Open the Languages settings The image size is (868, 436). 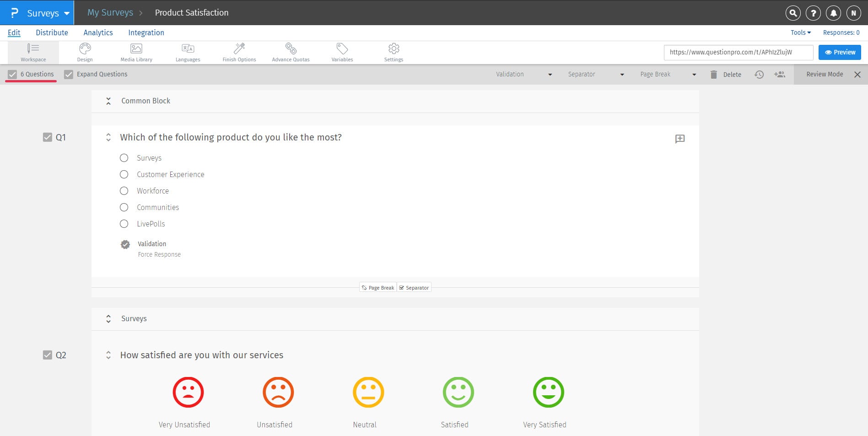pyautogui.click(x=188, y=52)
